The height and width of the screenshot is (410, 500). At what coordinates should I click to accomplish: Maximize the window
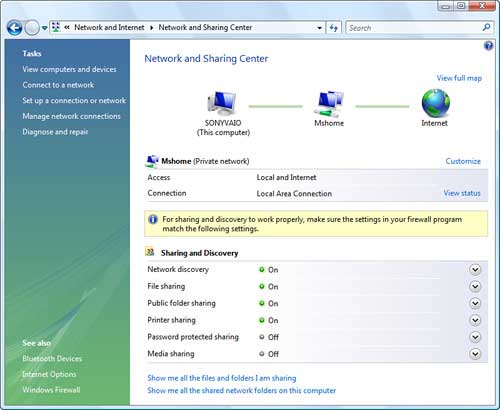[x=462, y=6]
